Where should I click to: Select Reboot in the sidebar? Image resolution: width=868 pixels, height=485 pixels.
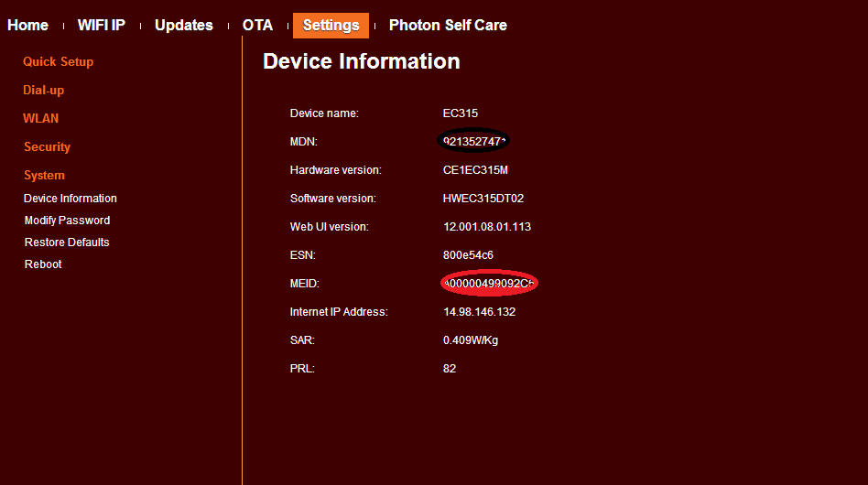coord(43,264)
